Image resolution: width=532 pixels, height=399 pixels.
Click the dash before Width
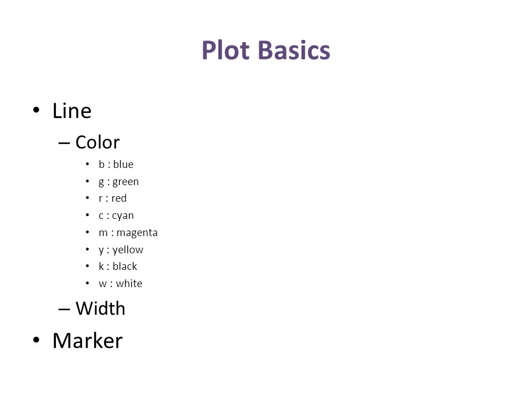tap(64, 309)
